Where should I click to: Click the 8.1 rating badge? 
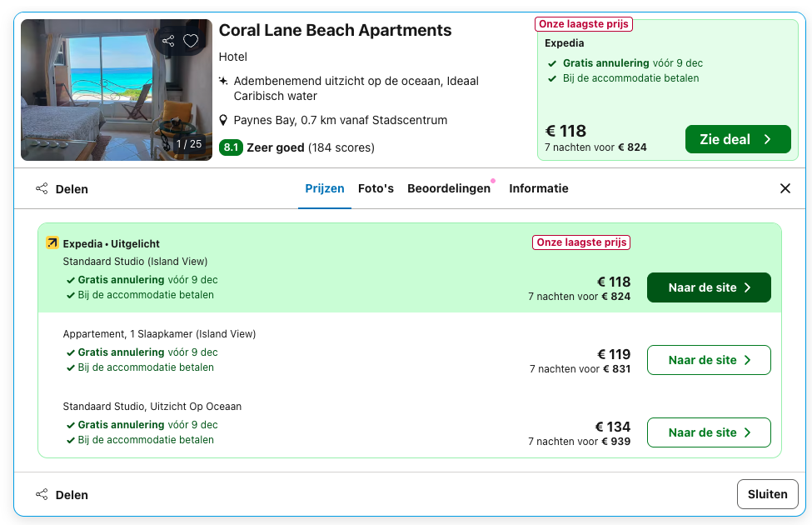pyautogui.click(x=232, y=147)
